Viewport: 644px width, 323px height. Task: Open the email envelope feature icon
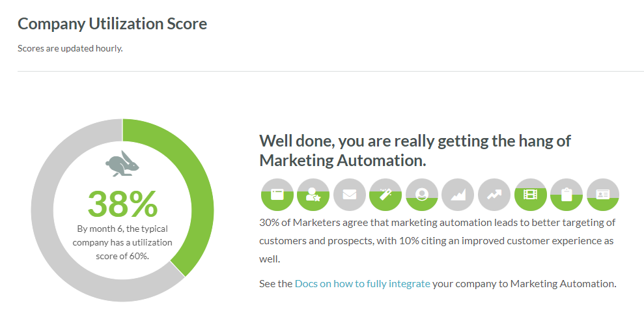[x=350, y=195]
